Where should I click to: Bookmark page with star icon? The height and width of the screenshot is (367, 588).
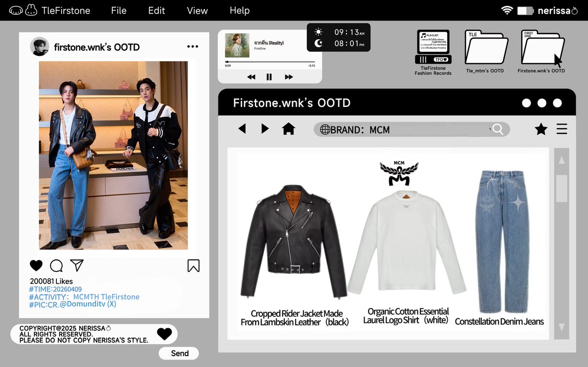[x=541, y=129]
